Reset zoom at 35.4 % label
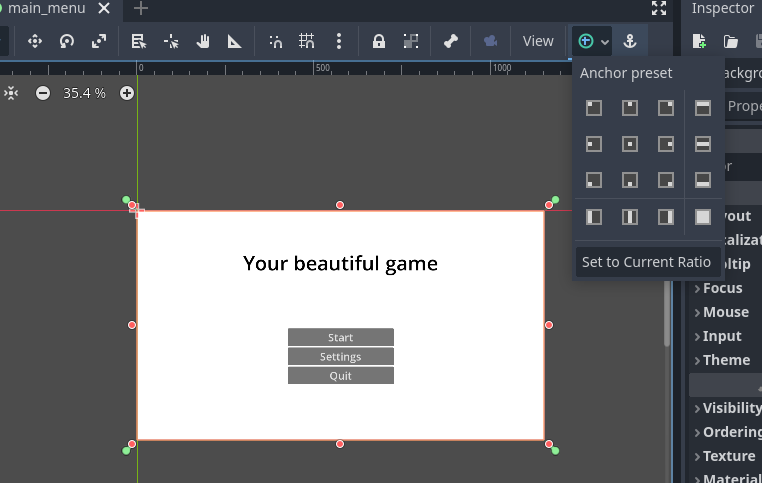Viewport: 762px width, 483px height. [x=85, y=93]
